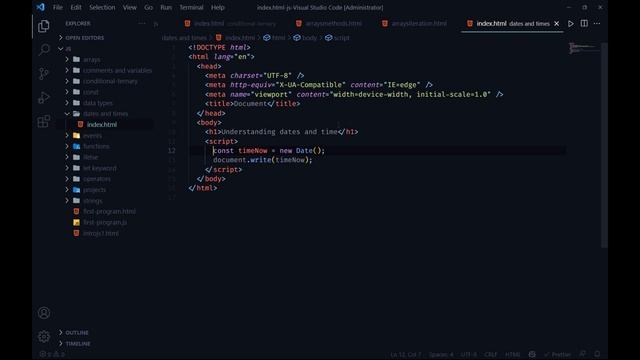Click the VS Code logo icon
This screenshot has width=640, height=360.
[40, 7]
